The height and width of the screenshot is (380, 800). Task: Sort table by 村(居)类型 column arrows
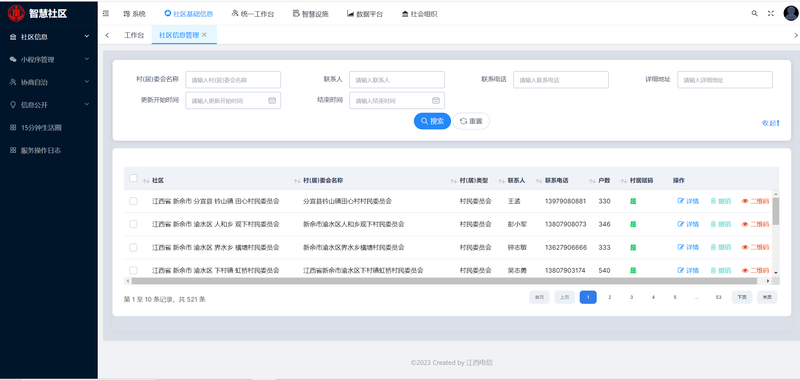pyautogui.click(x=453, y=181)
